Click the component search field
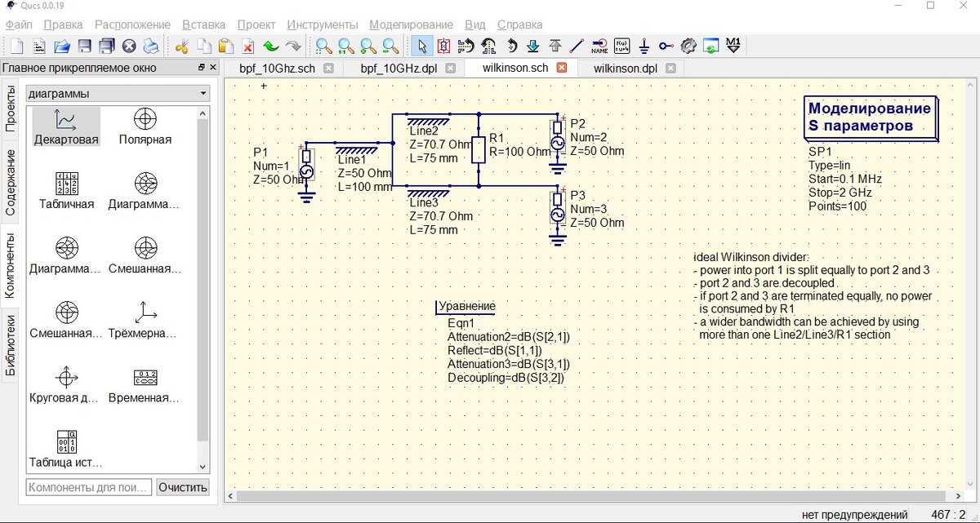 coord(89,487)
